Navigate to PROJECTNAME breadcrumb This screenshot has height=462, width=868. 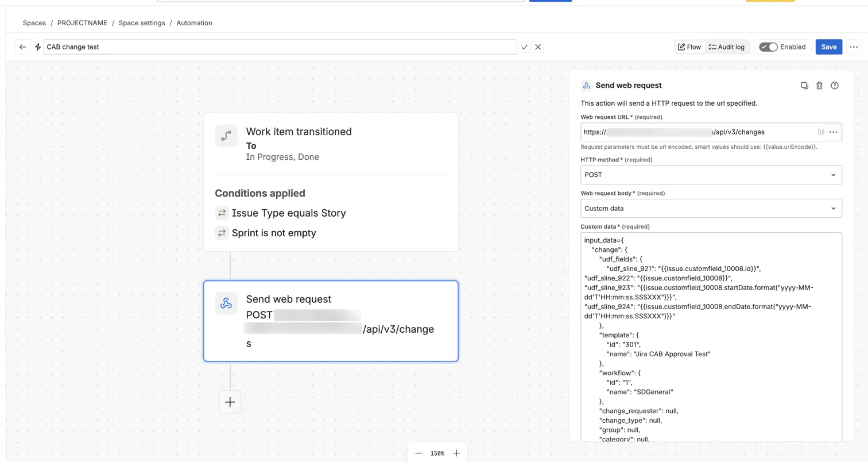(x=83, y=23)
